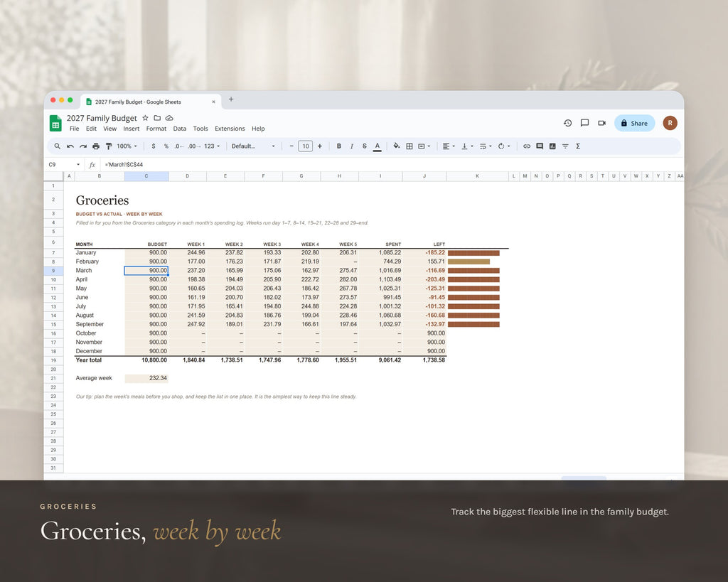Screen dimensions: 728x582
Task: Open the horizontal align dropdown
Action: point(449,146)
